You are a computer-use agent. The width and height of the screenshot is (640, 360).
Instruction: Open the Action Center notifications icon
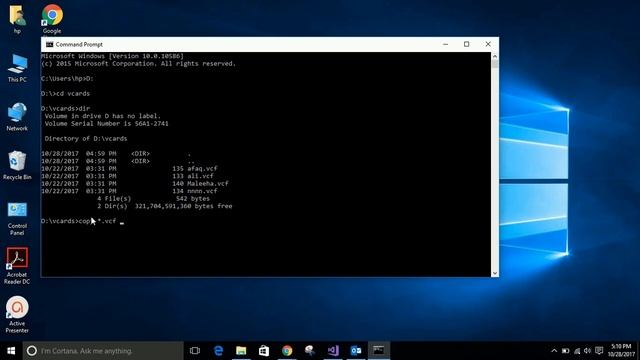[x=599, y=351]
